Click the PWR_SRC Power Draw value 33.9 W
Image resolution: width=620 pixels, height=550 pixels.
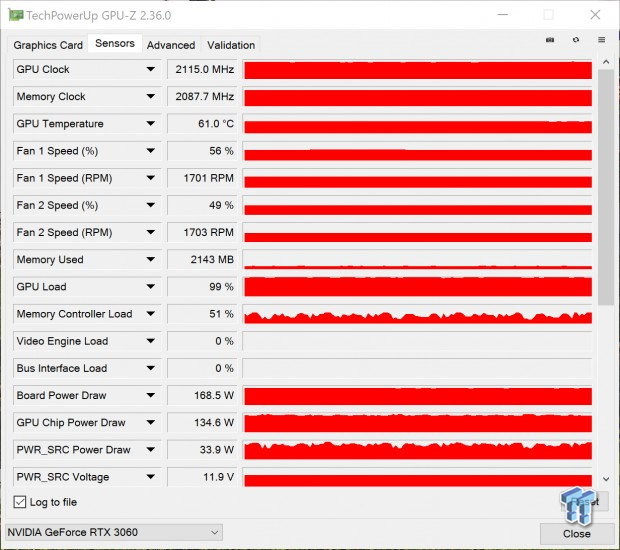click(202, 450)
